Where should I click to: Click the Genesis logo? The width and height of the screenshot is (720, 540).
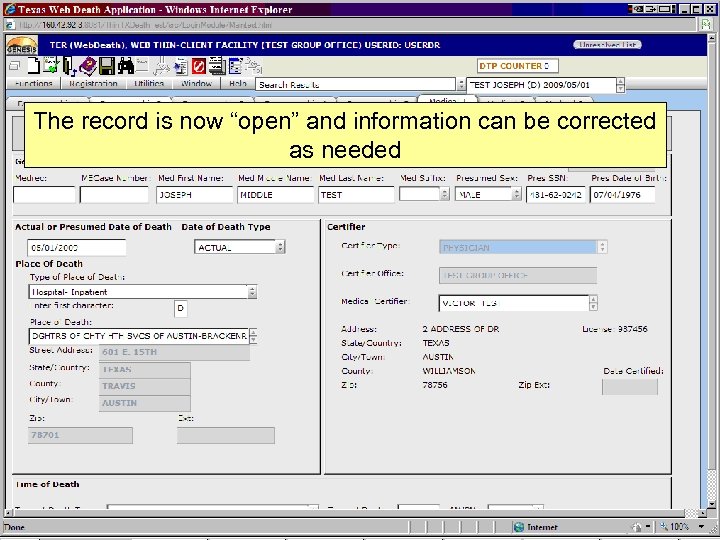[x=22, y=45]
